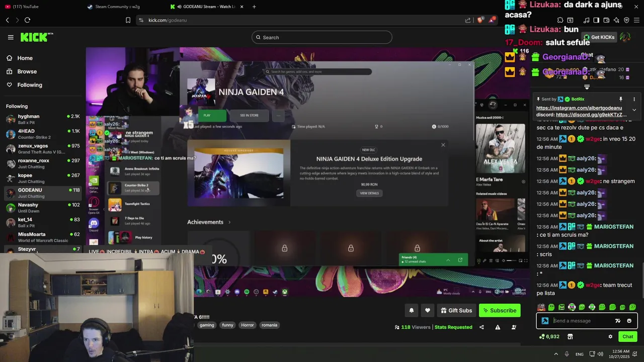Expand the pinned message chevron

(634, 110)
